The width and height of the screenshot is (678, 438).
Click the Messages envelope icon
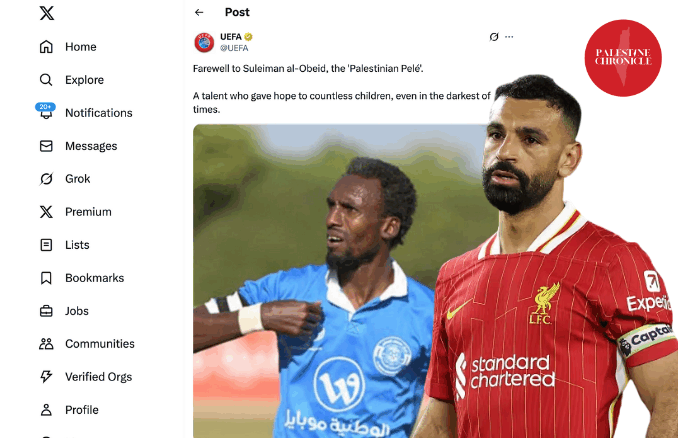[46, 146]
